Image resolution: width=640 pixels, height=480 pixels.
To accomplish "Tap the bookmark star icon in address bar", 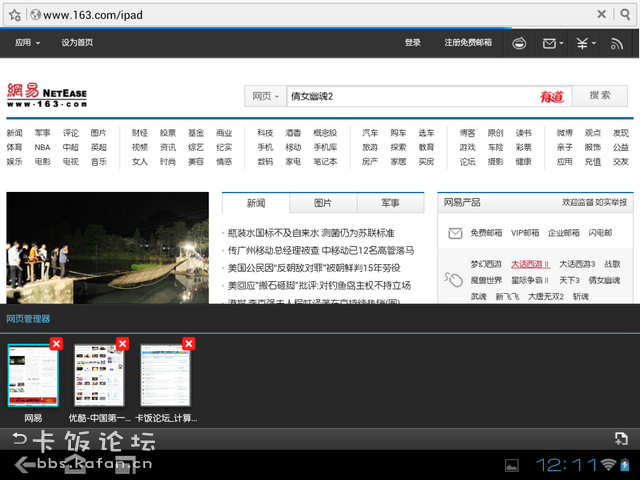I will click(14, 15).
